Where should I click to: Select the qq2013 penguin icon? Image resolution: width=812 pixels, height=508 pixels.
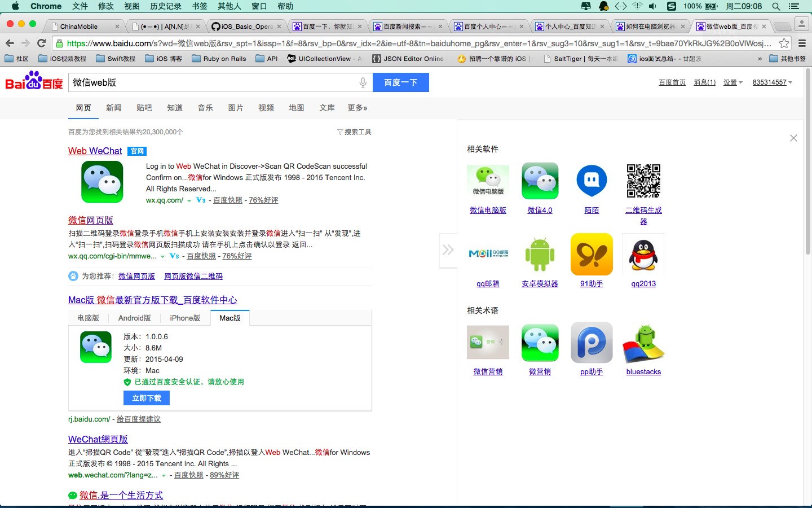(643, 254)
